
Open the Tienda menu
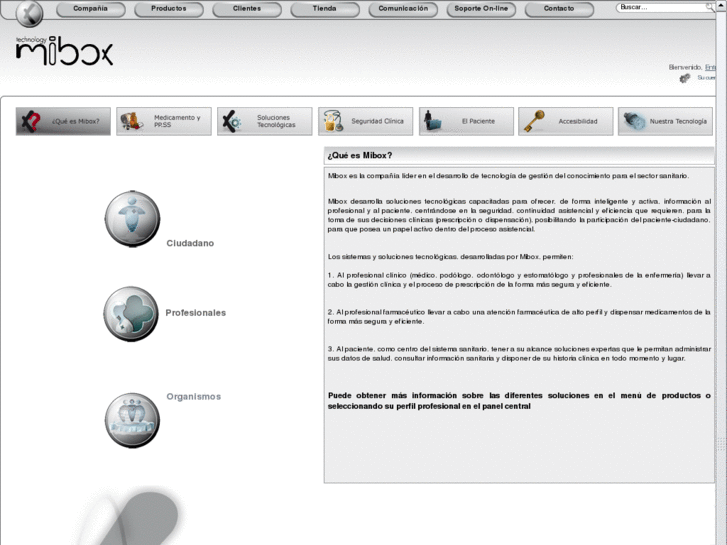point(325,9)
